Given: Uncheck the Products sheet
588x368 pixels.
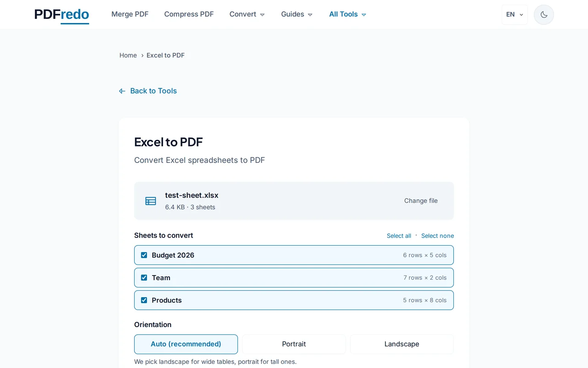Looking at the screenshot, I should [x=144, y=300].
